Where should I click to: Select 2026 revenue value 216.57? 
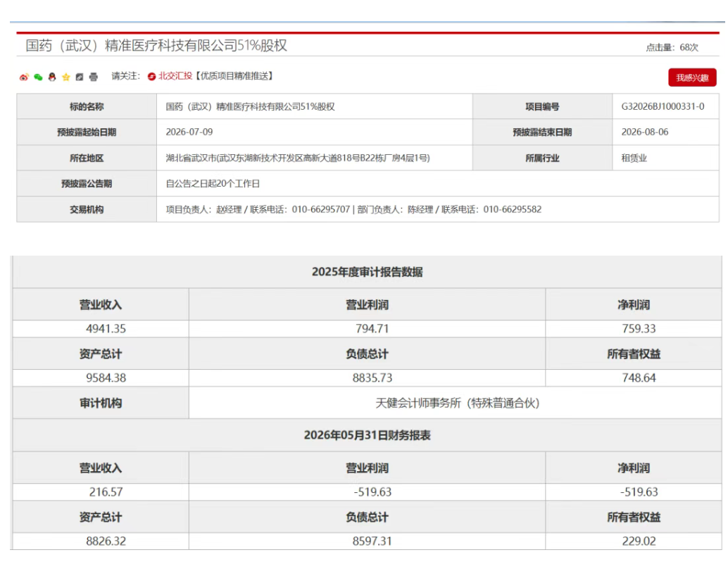pos(106,492)
